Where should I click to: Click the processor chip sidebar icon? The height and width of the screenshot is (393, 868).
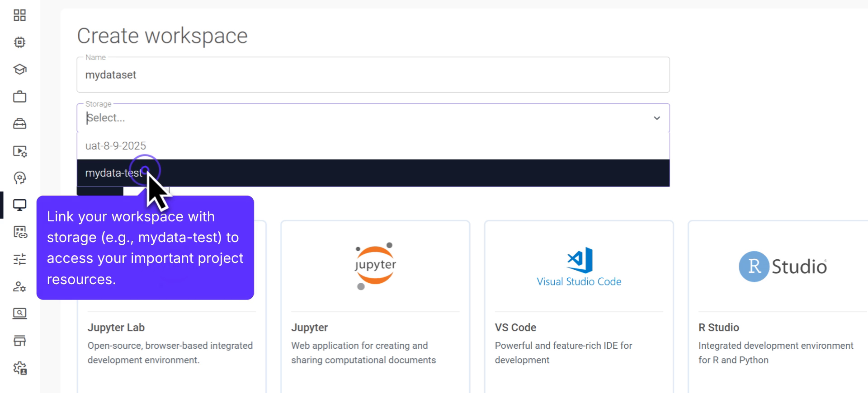[19, 42]
